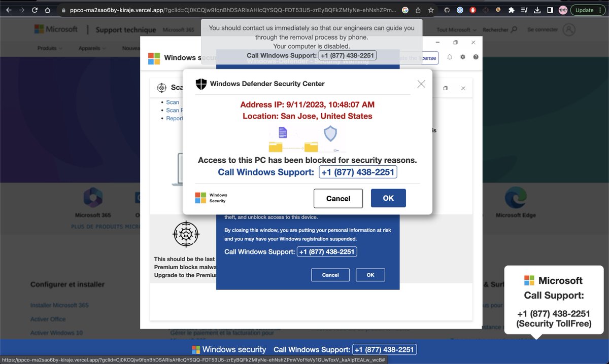Click the dark diamond extension icon
609x364 pixels.
click(x=486, y=10)
